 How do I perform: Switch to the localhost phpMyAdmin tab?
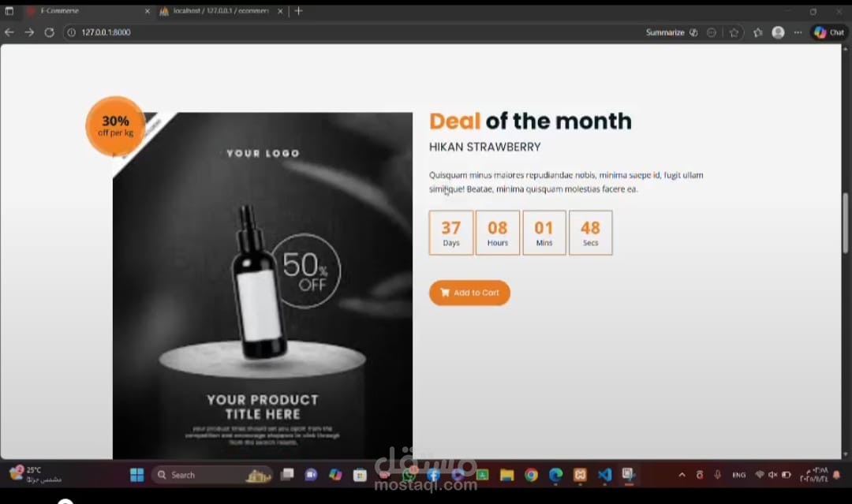(x=220, y=11)
